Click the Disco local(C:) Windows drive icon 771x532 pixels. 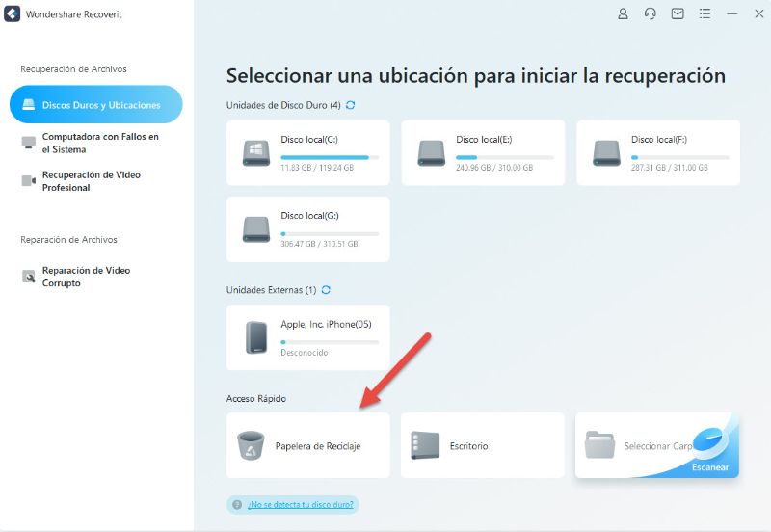tap(256, 153)
